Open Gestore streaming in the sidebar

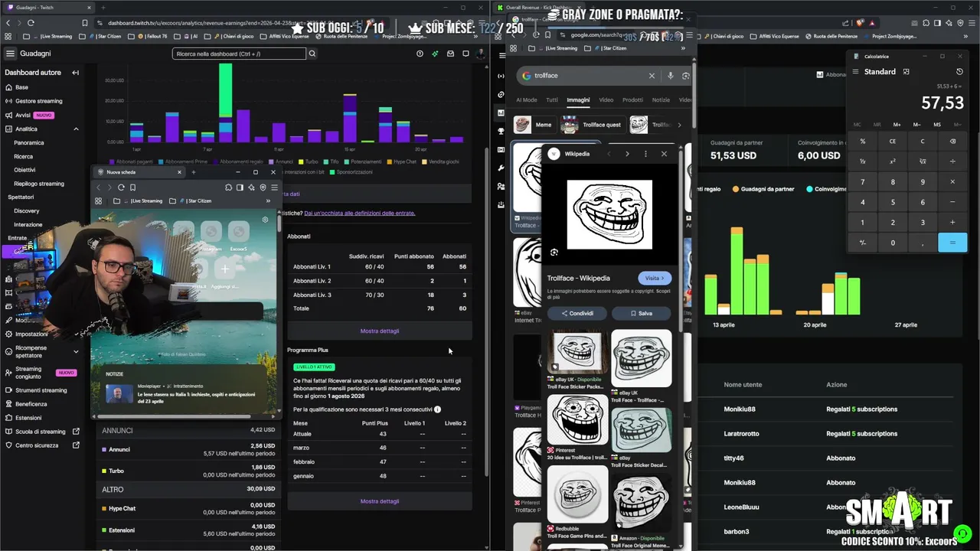[x=39, y=101]
